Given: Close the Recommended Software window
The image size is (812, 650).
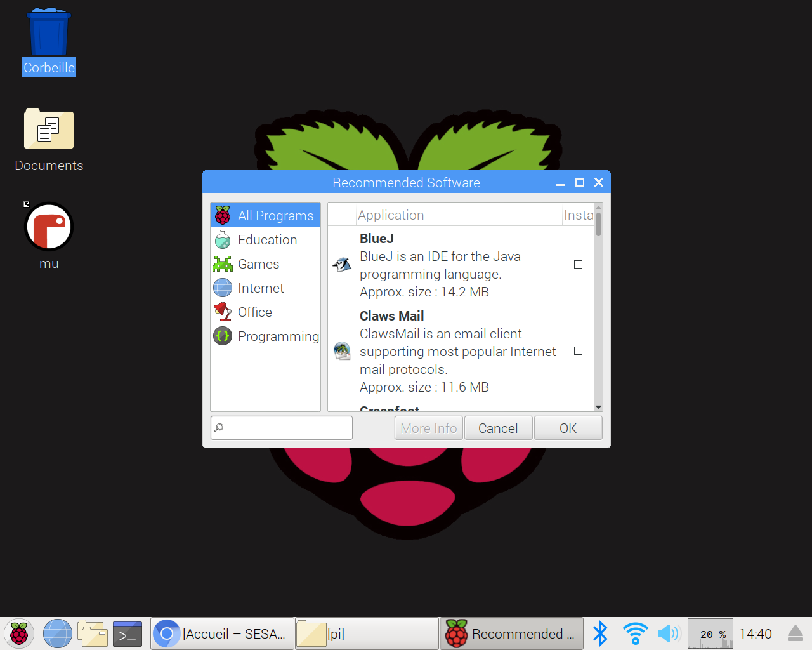Looking at the screenshot, I should pyautogui.click(x=599, y=183).
